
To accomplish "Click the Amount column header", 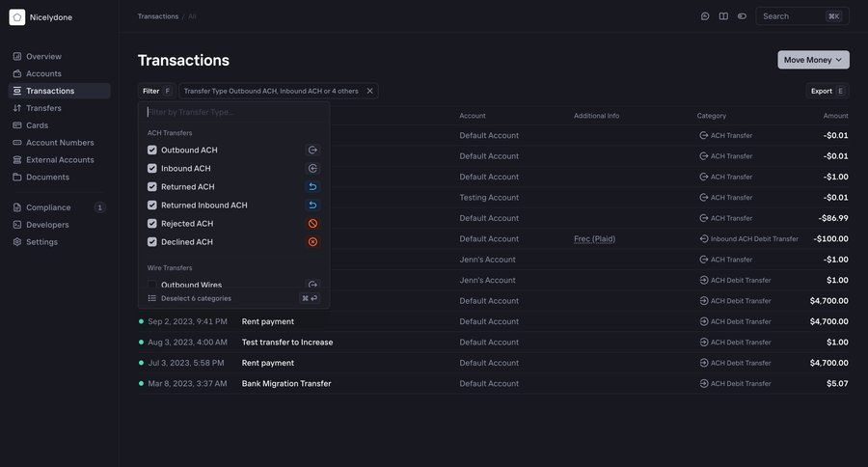I will point(835,116).
